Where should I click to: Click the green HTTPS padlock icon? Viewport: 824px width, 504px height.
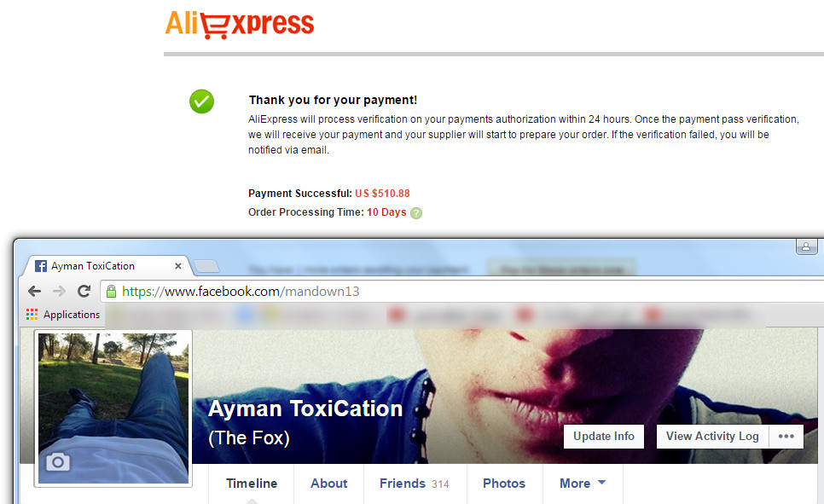[x=111, y=291]
